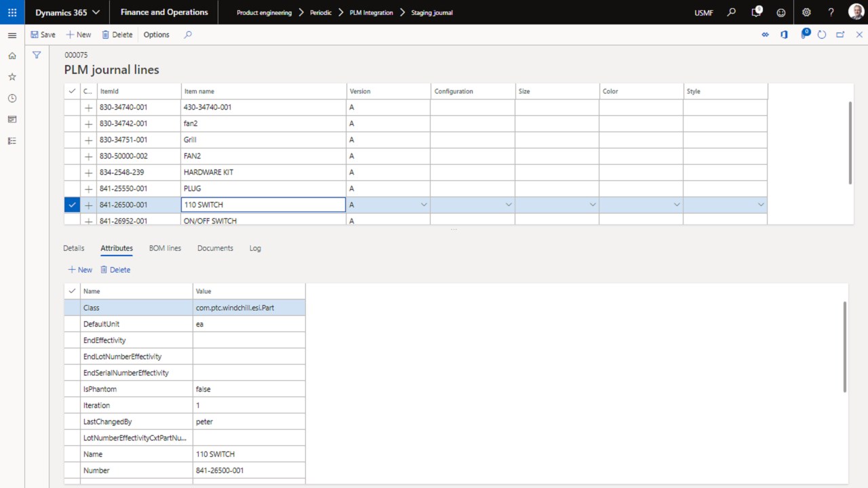Open the Documents tab

[215, 248]
